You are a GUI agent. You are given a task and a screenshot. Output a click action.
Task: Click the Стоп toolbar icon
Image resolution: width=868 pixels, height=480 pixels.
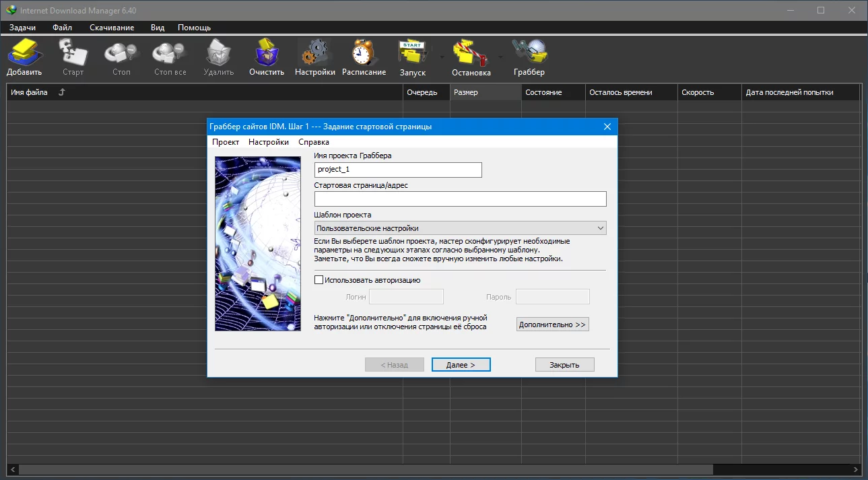tap(121, 53)
